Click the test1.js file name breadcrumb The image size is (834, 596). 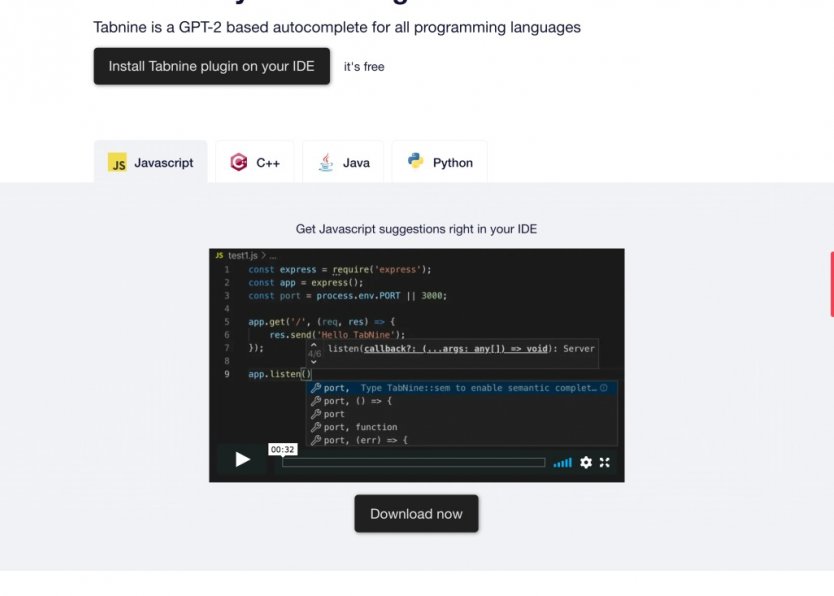click(243, 256)
